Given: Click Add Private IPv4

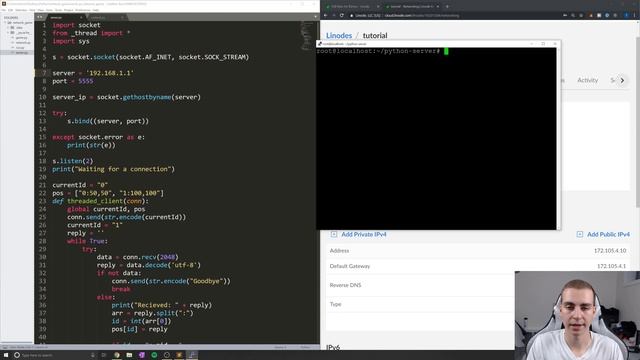Looking at the screenshot, I should pyautogui.click(x=359, y=234).
